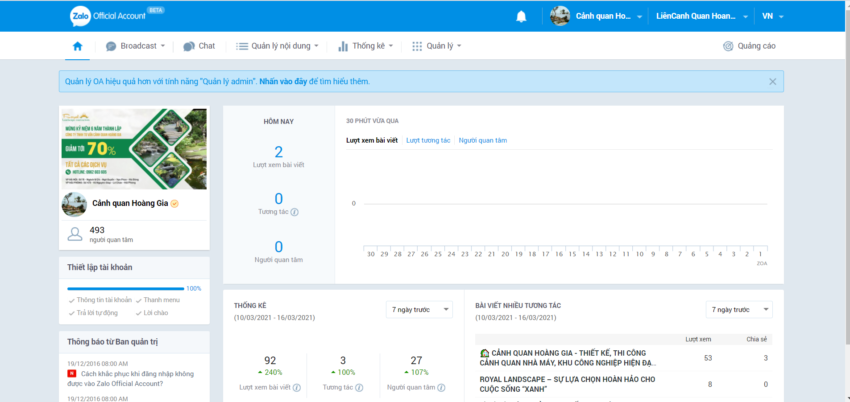Click the Quảng cáo icon link
The height and width of the screenshot is (402, 850).
click(750, 46)
